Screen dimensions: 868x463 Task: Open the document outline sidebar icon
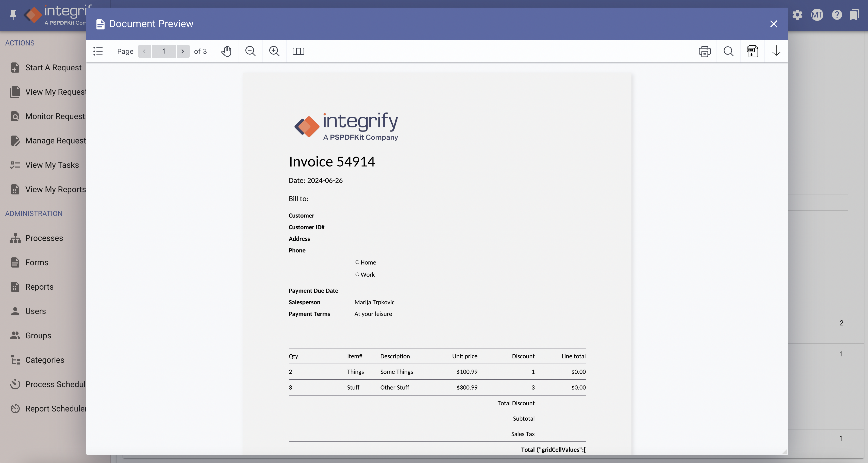pyautogui.click(x=98, y=51)
